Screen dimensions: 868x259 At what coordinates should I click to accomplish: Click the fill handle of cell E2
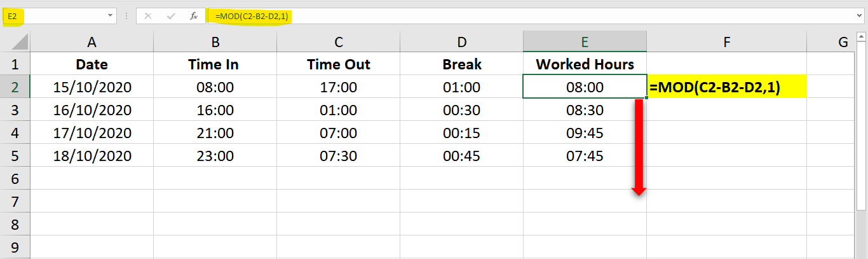coord(646,98)
